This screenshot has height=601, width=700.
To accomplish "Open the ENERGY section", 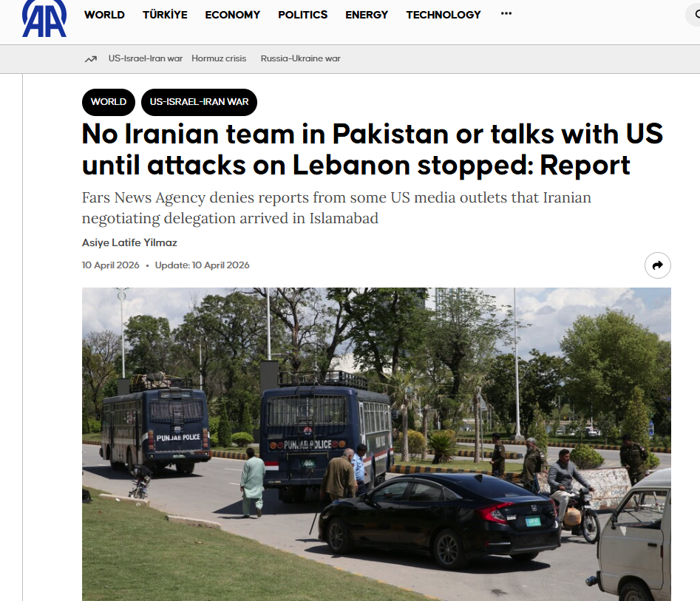I will pyautogui.click(x=367, y=15).
